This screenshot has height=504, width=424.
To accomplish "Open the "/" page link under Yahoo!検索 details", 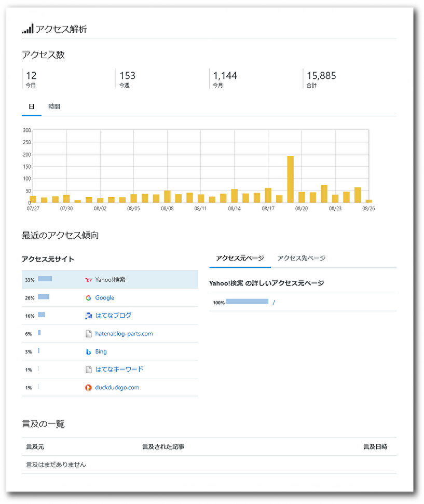I will 273,301.
